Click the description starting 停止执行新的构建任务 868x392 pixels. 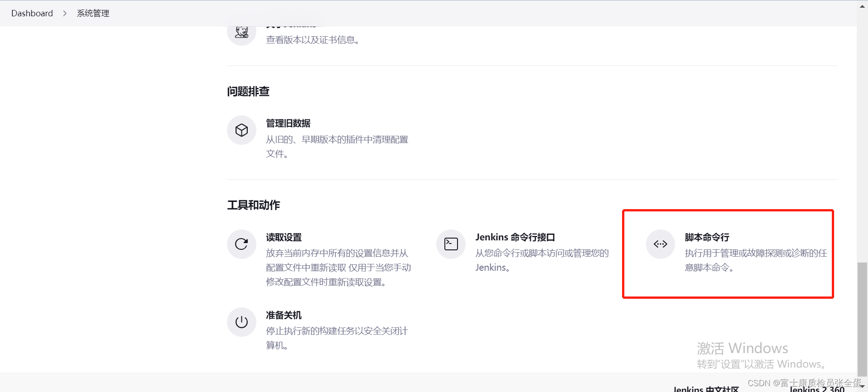pyautogui.click(x=337, y=338)
